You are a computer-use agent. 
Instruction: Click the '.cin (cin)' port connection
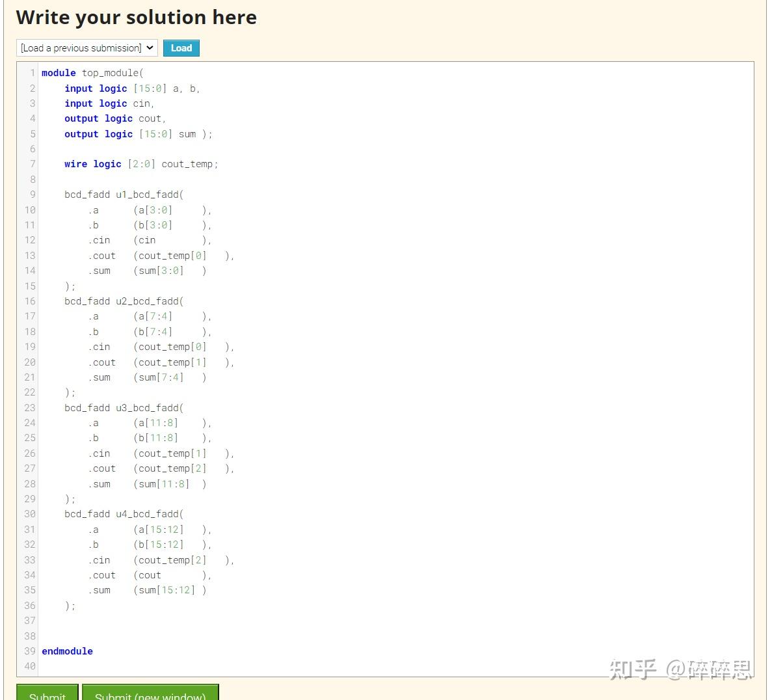[130, 239]
